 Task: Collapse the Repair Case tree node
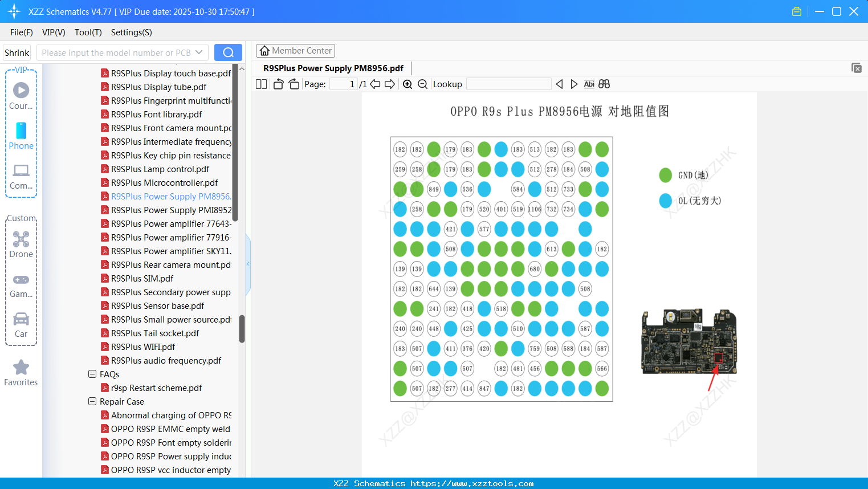pos(92,401)
